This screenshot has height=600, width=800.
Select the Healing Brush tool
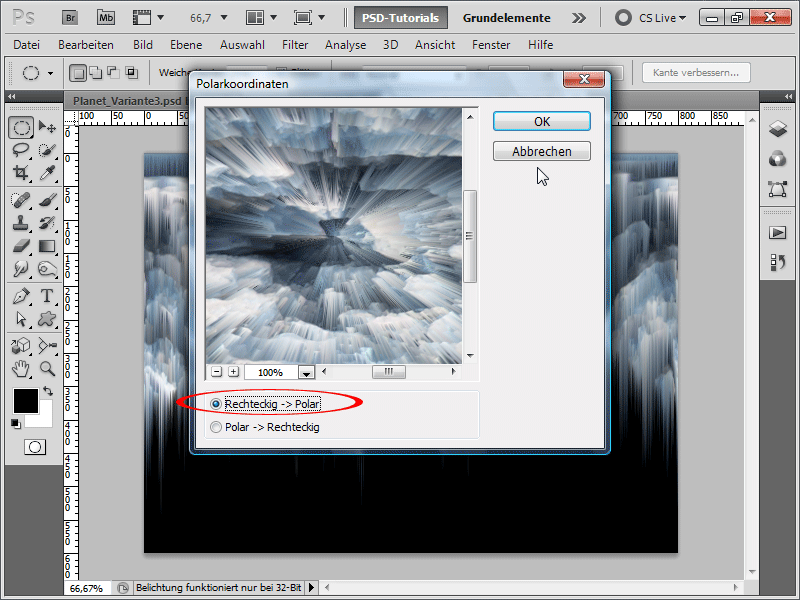(x=21, y=200)
